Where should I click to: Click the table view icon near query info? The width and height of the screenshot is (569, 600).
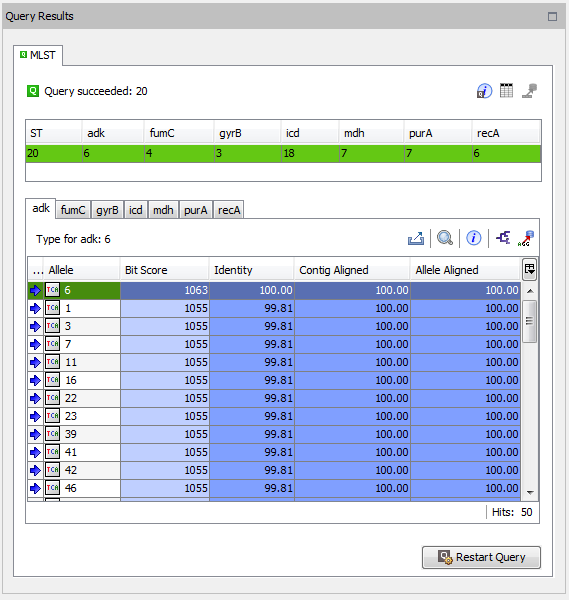[x=506, y=90]
